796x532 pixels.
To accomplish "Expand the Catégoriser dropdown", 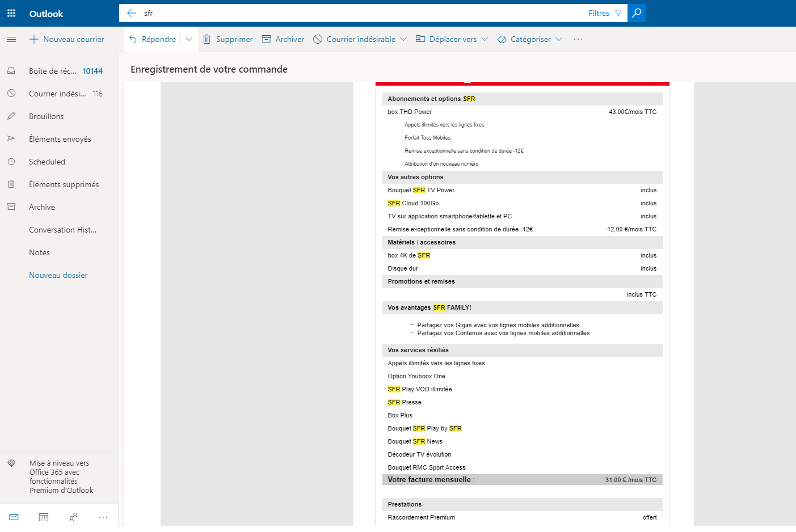I will [x=559, y=39].
